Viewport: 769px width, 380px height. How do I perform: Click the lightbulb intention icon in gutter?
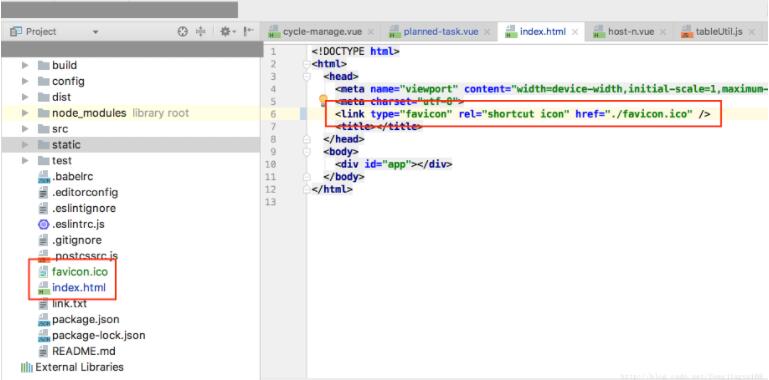click(323, 101)
